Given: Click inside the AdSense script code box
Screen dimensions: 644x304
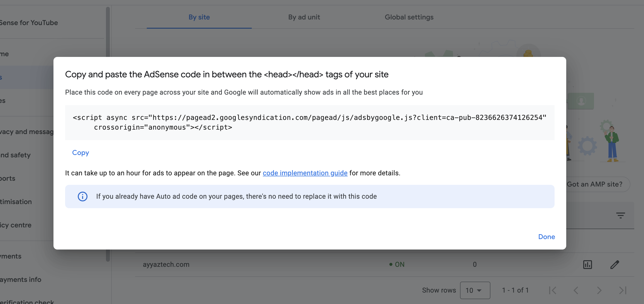Looking at the screenshot, I should pyautogui.click(x=310, y=122).
